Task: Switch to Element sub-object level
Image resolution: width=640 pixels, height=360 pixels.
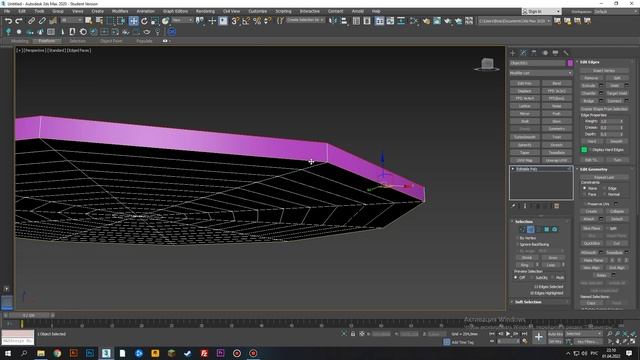Action: point(554,230)
